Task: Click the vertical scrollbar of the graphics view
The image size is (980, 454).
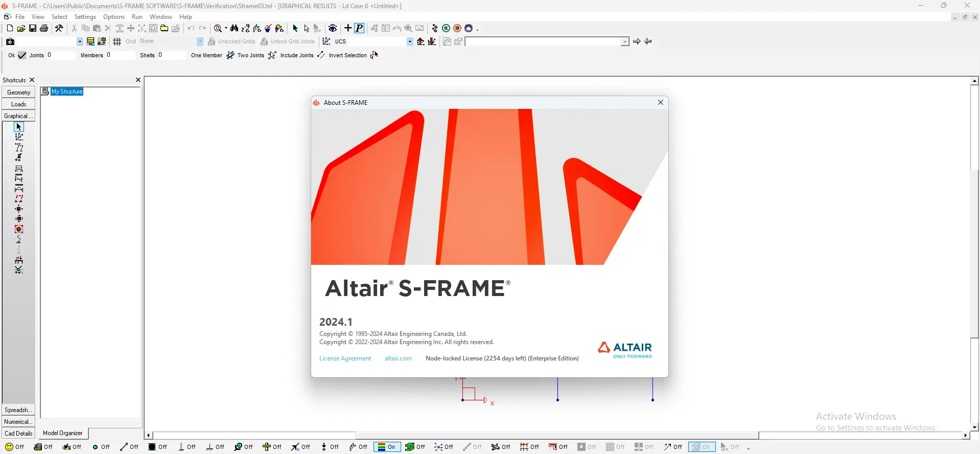Action: click(x=974, y=254)
